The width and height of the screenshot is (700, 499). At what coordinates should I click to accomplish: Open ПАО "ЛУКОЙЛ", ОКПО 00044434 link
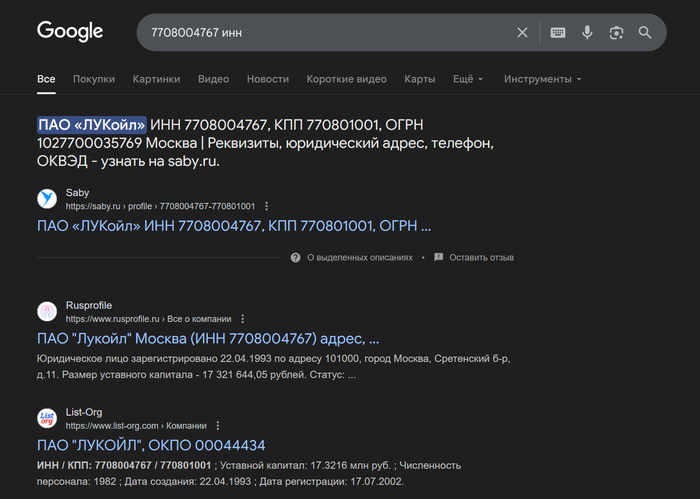click(x=150, y=445)
